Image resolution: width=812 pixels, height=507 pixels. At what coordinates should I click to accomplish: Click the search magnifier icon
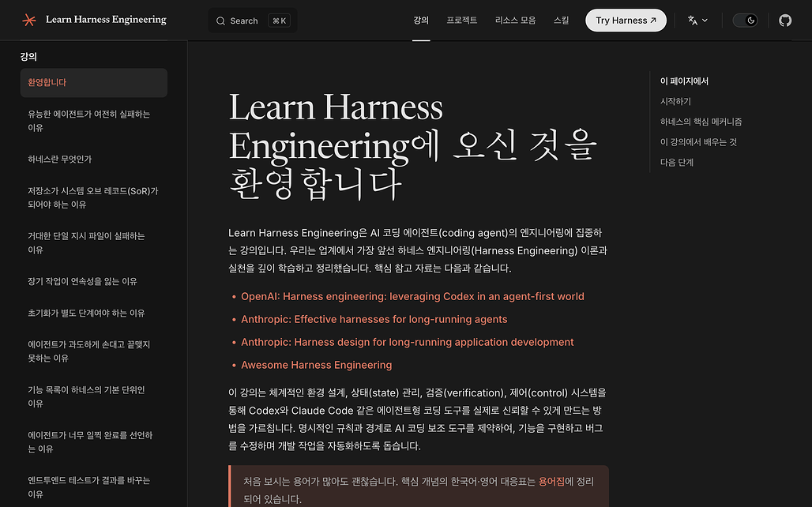220,21
